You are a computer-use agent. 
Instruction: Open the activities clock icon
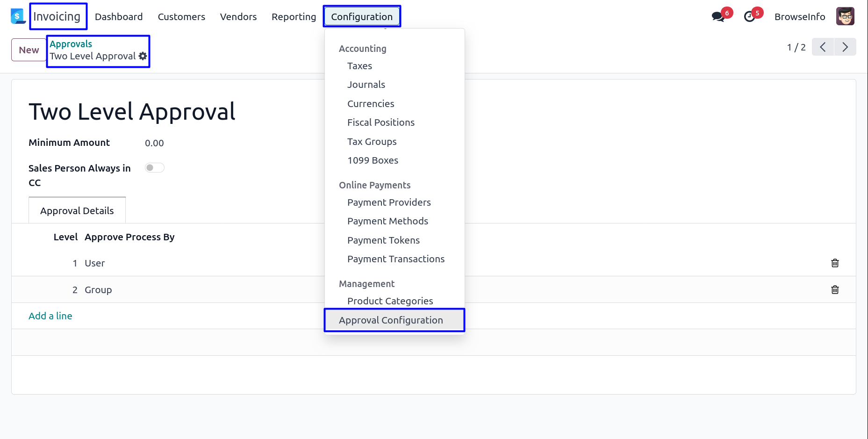749,17
